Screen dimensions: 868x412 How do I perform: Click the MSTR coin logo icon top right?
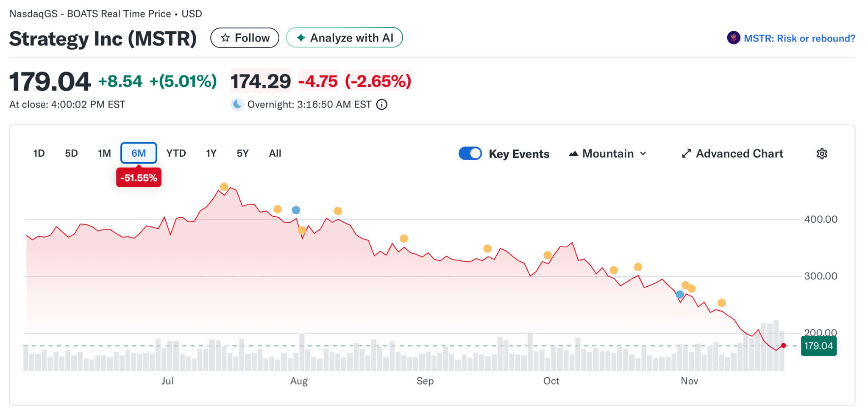click(733, 38)
